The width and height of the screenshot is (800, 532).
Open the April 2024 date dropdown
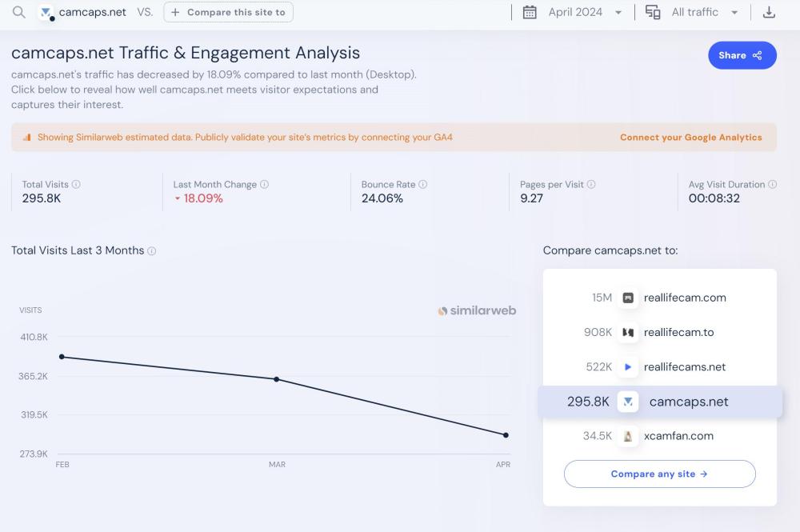(x=584, y=13)
